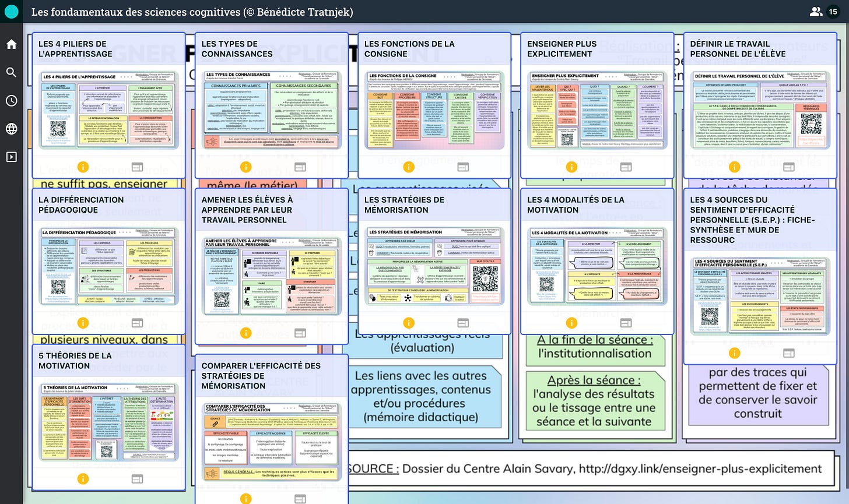
Task: Click card title 'LES FONCTIONS DE LA CONSIGNE'
Action: (x=409, y=49)
